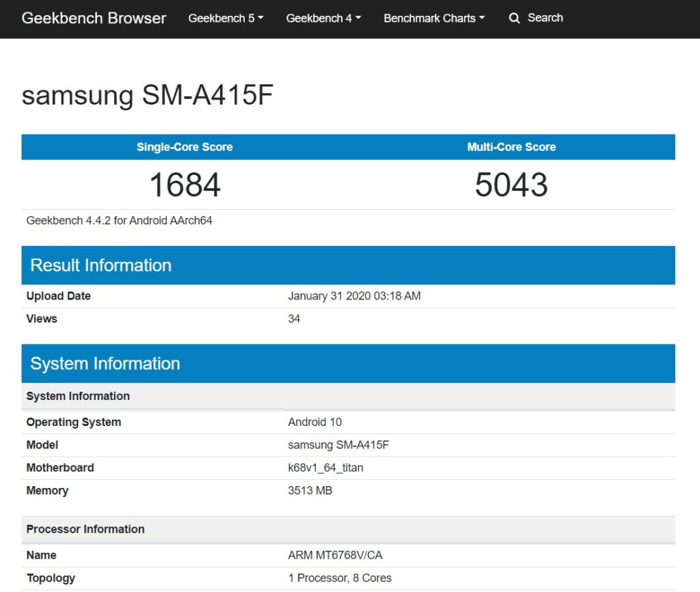Click the Operating System label
This screenshot has width=700, height=592.
tap(74, 422)
